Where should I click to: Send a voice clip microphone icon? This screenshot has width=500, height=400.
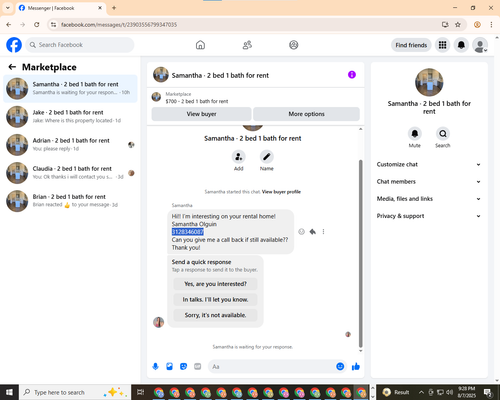click(155, 367)
